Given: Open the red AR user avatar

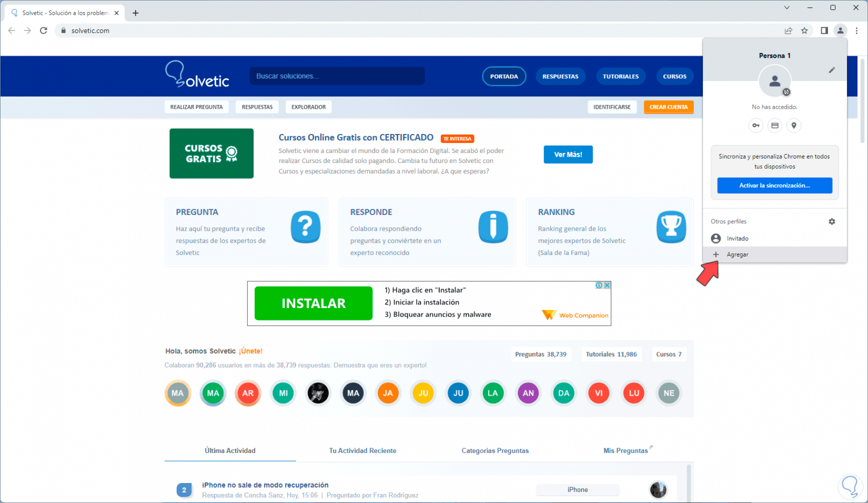Looking at the screenshot, I should [x=248, y=393].
